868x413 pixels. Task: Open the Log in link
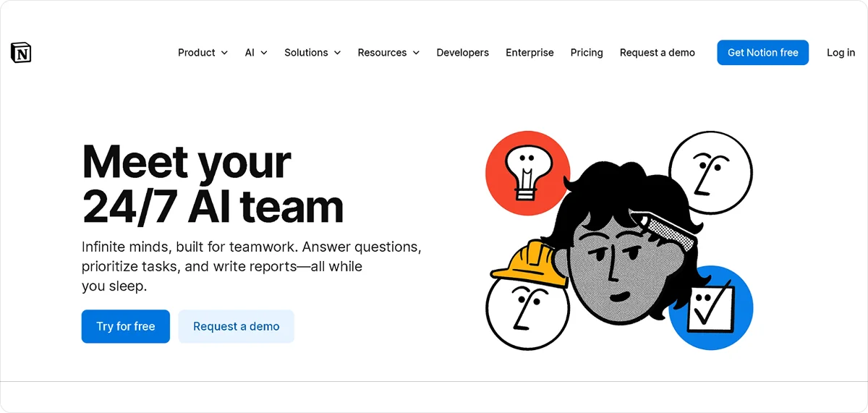point(841,53)
